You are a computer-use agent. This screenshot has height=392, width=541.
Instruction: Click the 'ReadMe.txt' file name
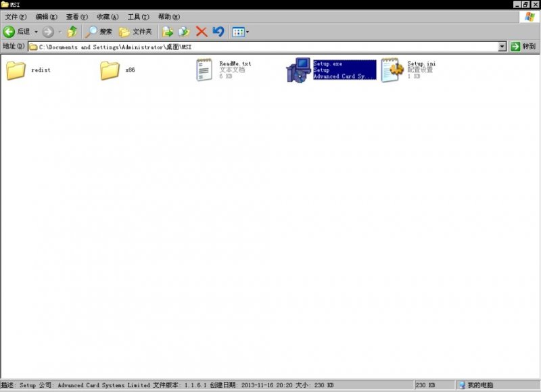(x=235, y=64)
